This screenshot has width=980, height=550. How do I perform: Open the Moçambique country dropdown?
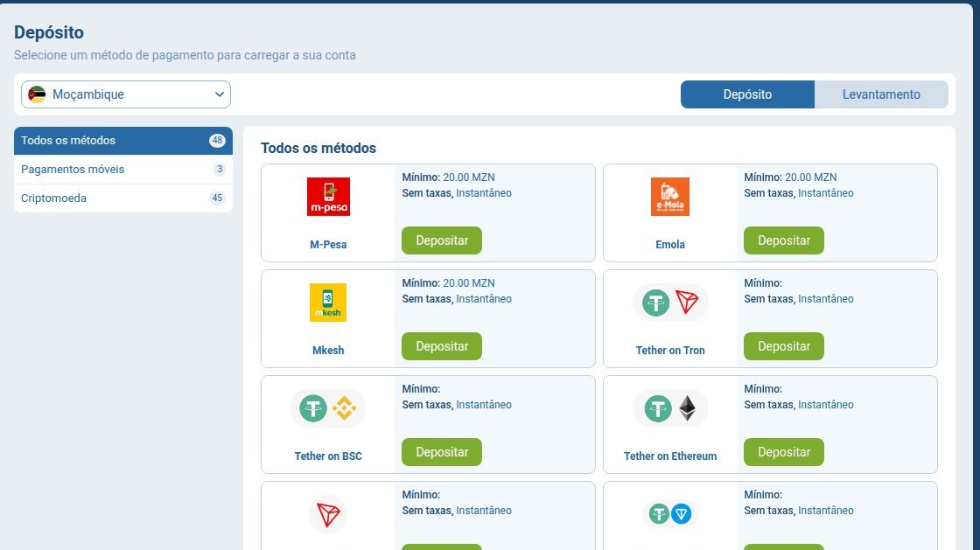pos(126,94)
